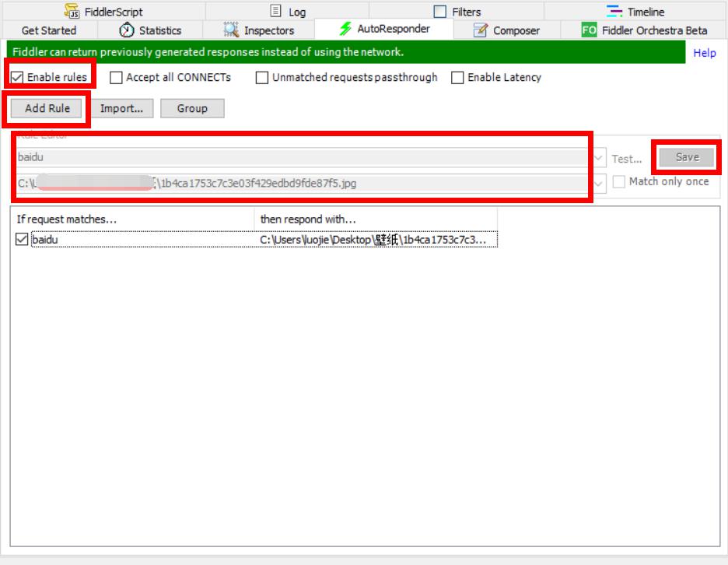Tick the Enable Latency checkbox
This screenshot has width=728, height=565.
[457, 78]
